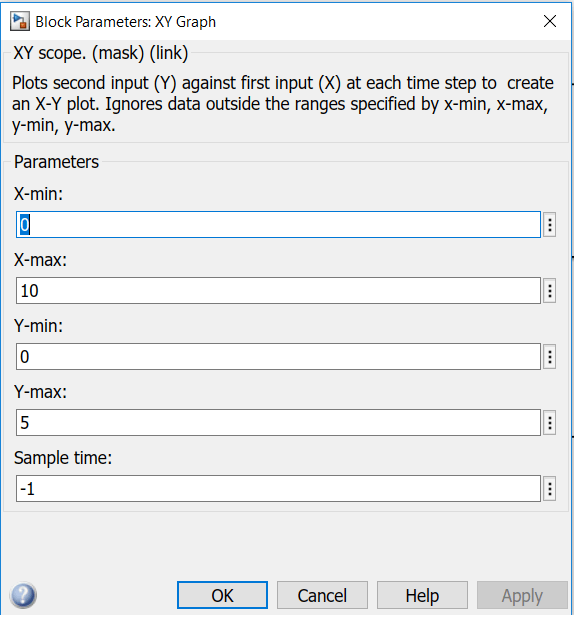Close the Block Parameters dialog

(550, 21)
